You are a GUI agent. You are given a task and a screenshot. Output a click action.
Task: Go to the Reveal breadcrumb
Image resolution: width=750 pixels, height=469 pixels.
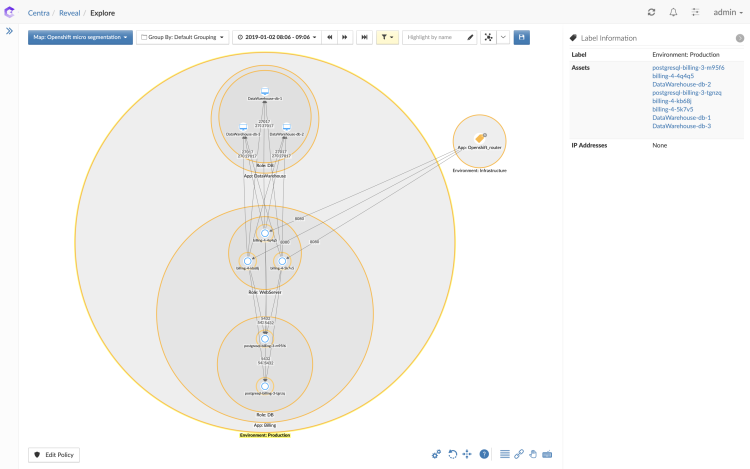[70, 13]
